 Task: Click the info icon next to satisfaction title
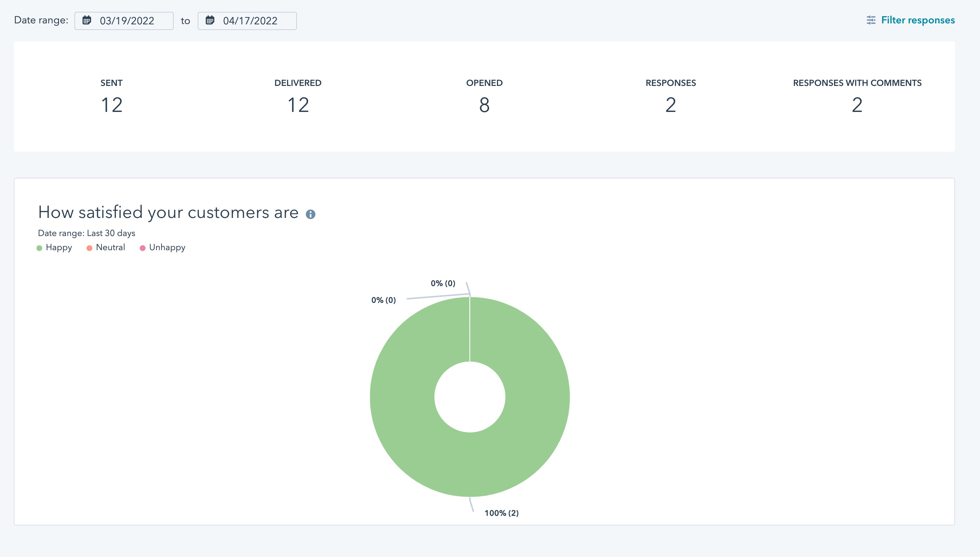pyautogui.click(x=312, y=214)
